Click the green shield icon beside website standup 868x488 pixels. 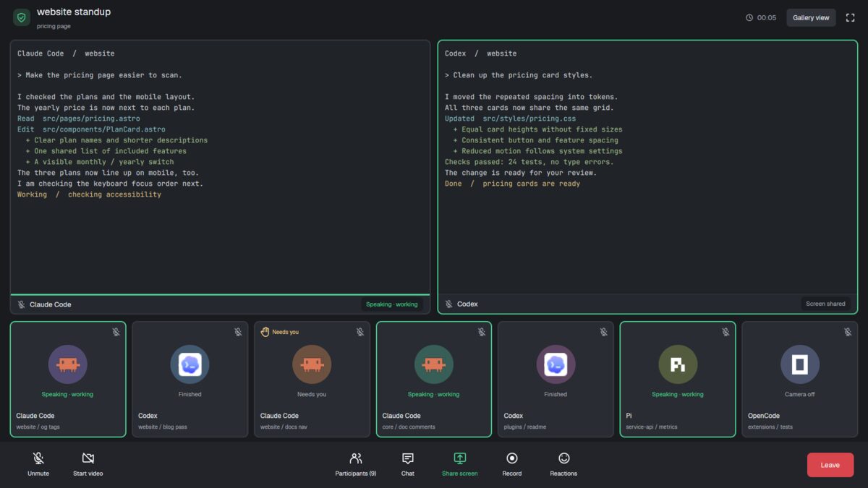click(x=21, y=17)
